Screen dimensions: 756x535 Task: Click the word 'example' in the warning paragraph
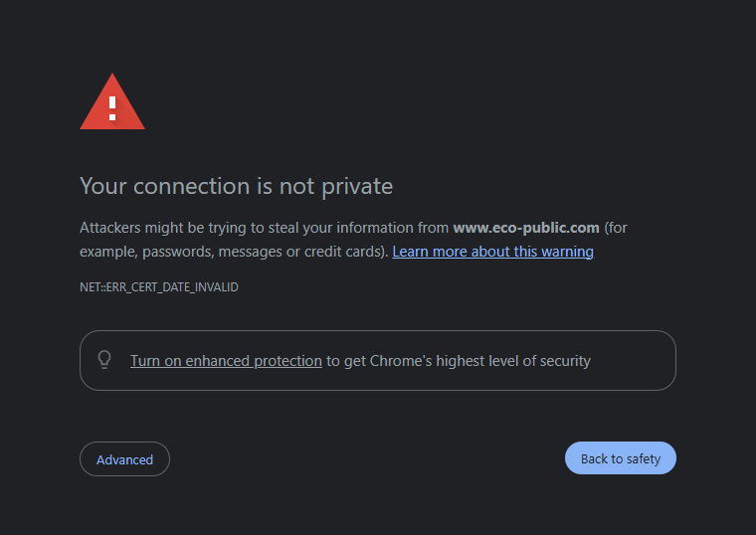(x=106, y=252)
